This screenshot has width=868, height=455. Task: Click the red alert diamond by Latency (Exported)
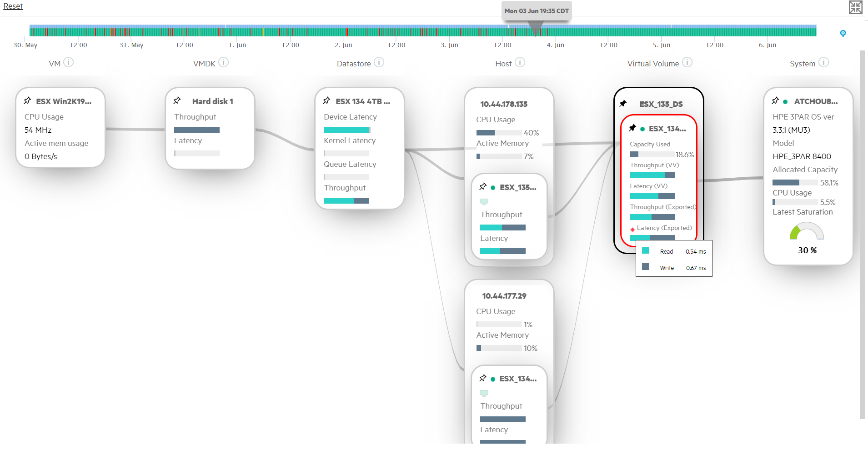coord(632,230)
